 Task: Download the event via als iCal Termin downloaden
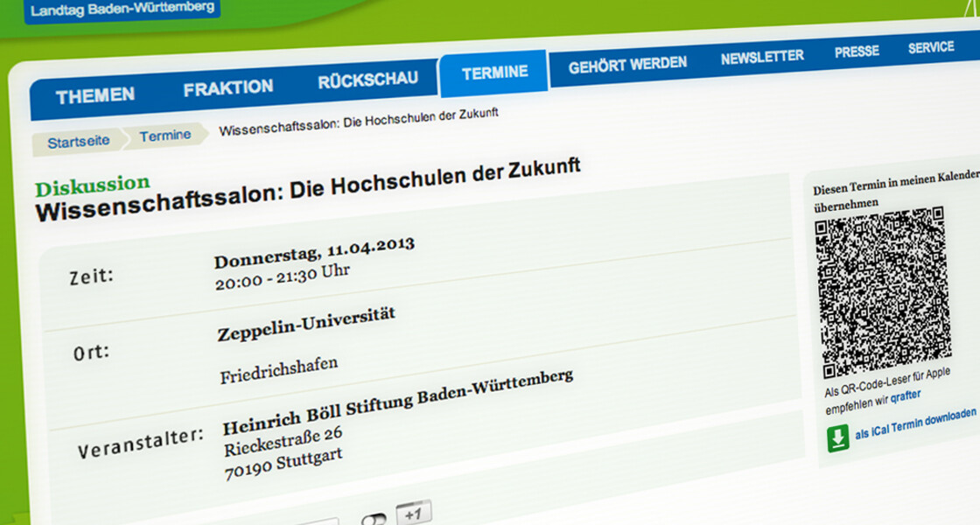click(x=915, y=423)
